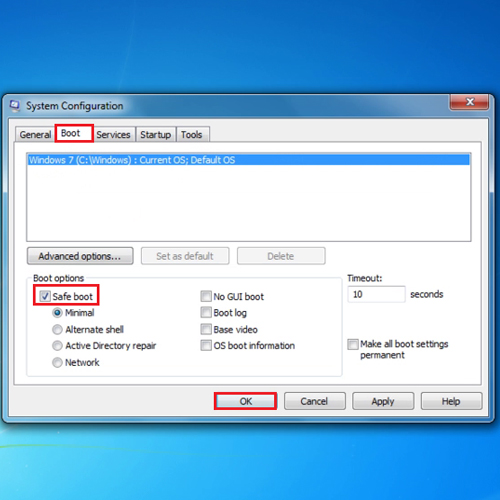Tick the Boot log checkbox
The image size is (500, 500).
(206, 313)
